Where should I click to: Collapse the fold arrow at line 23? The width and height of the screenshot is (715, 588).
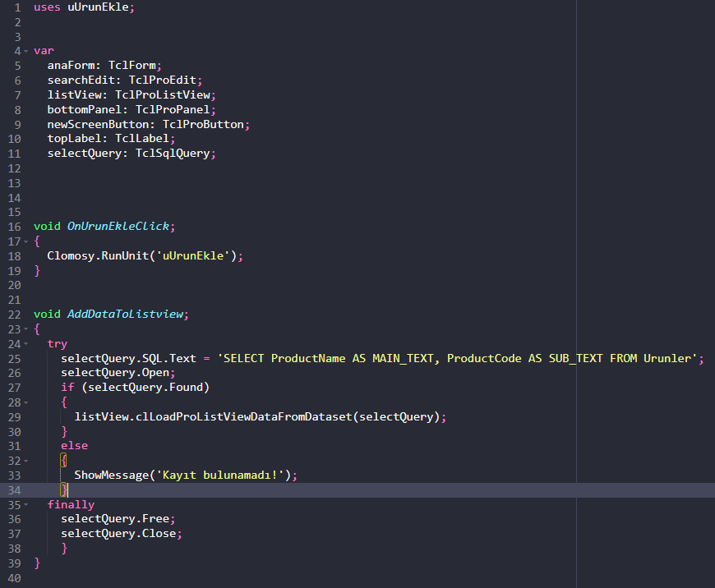point(26,329)
